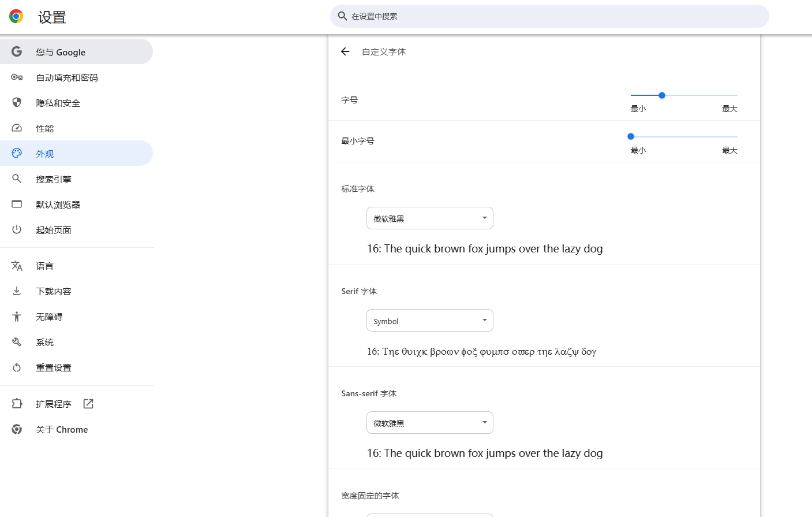The image size is (812, 517).
Task: Click the Symbol font Greek preview text
Action: [x=482, y=351]
